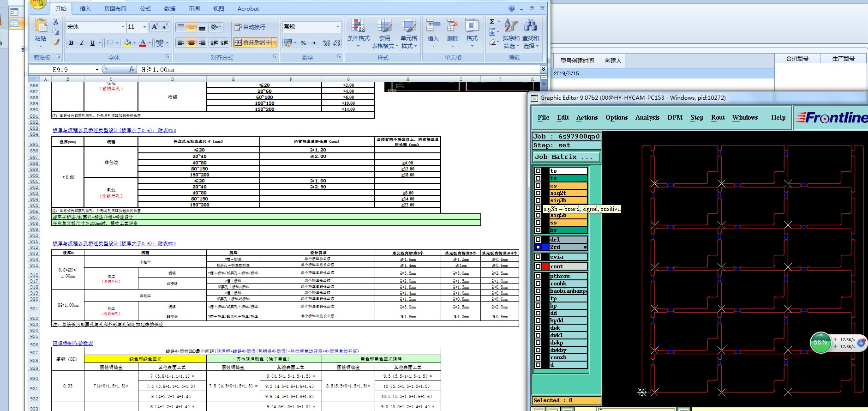This screenshot has width=868, height=411.
Task: Open the font color dropdown arrow
Action: click(x=150, y=42)
